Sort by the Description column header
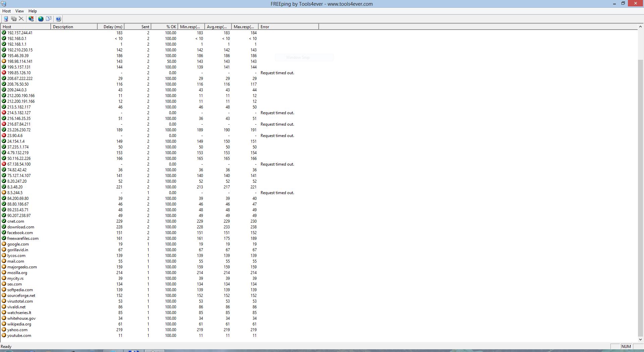 tap(74, 27)
